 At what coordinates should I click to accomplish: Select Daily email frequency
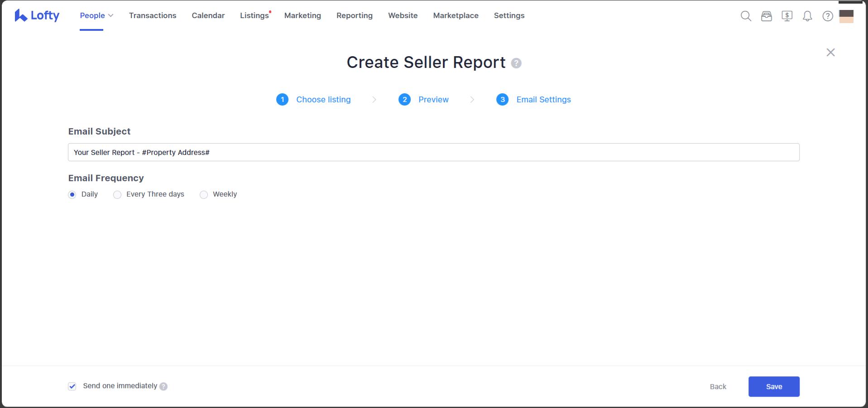coord(72,195)
